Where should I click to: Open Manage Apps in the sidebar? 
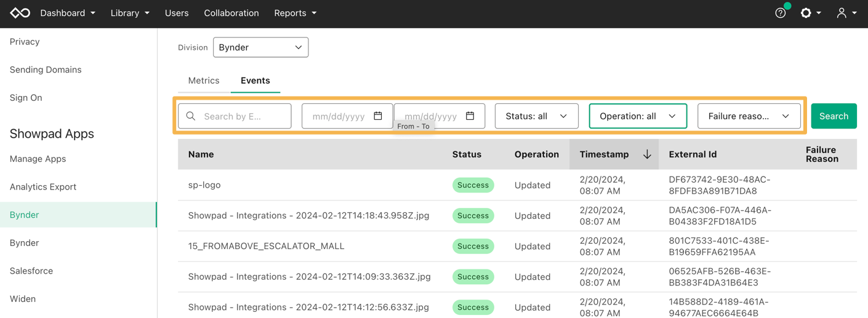pyautogui.click(x=38, y=159)
